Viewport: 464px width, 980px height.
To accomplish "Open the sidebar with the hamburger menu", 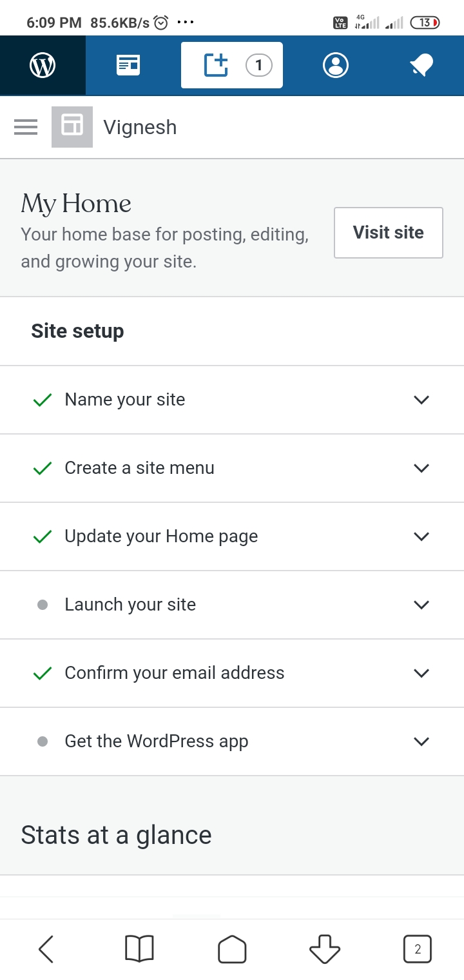I will tap(26, 127).
